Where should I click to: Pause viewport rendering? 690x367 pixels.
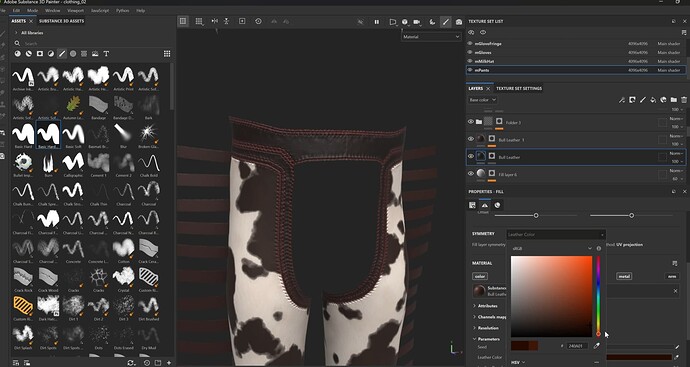click(x=377, y=22)
